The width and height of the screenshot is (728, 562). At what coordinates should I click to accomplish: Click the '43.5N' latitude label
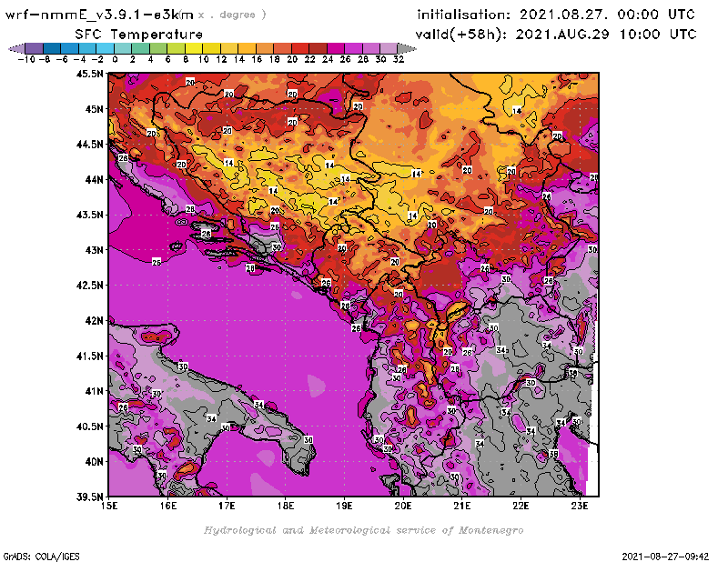[x=89, y=215]
